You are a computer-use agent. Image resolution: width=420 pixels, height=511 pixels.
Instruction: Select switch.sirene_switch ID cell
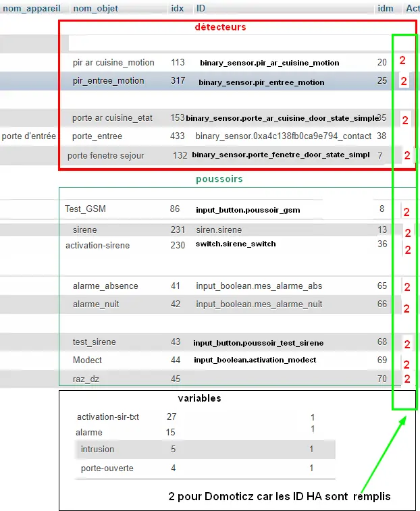[x=236, y=244]
